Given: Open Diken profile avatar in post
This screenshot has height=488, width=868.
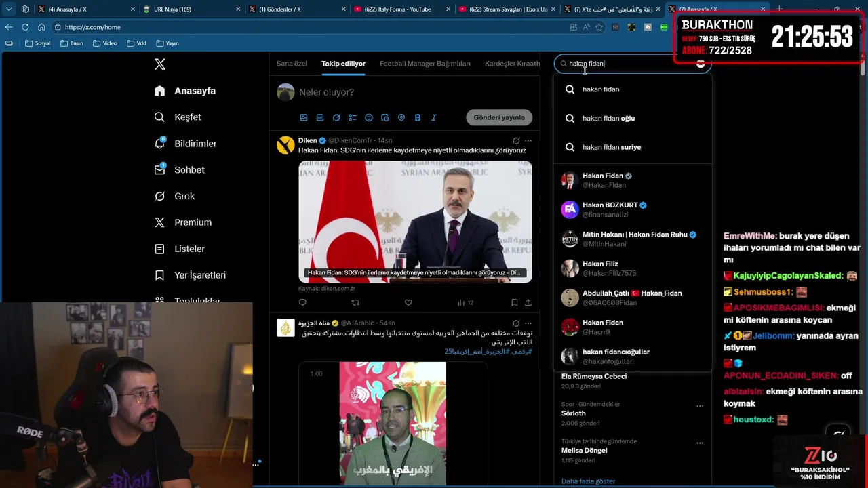Looking at the screenshot, I should pyautogui.click(x=285, y=144).
